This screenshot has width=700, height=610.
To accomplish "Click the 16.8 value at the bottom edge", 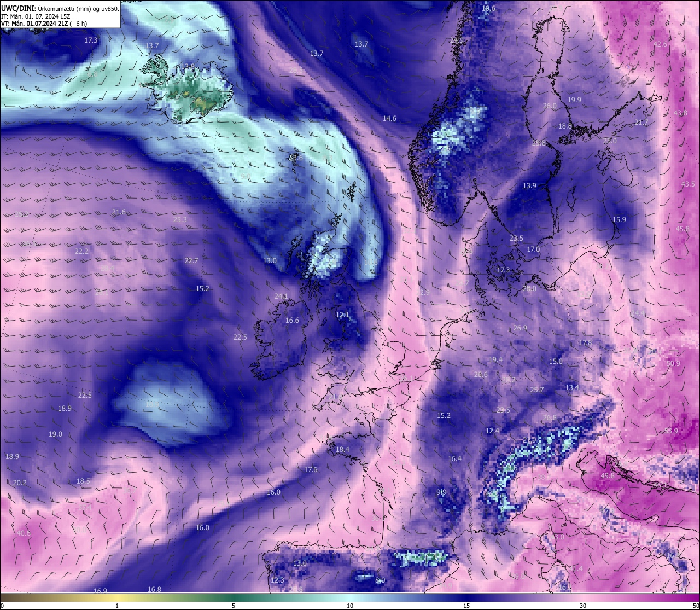I will [x=154, y=589].
